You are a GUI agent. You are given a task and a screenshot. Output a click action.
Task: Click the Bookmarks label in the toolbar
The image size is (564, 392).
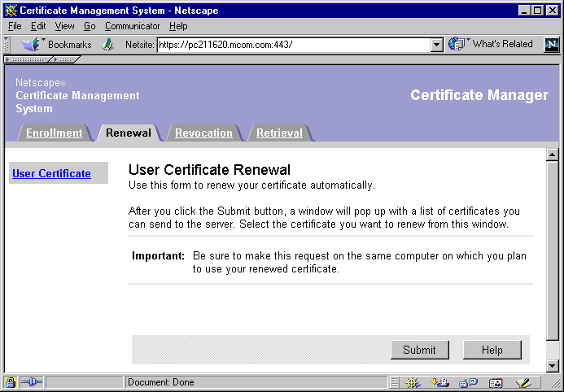[x=70, y=45]
